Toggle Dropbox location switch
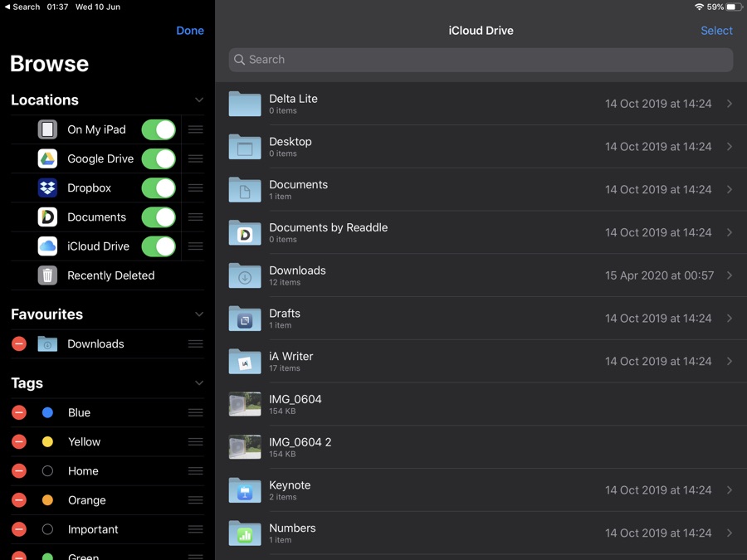This screenshot has height=560, width=747. tap(159, 187)
